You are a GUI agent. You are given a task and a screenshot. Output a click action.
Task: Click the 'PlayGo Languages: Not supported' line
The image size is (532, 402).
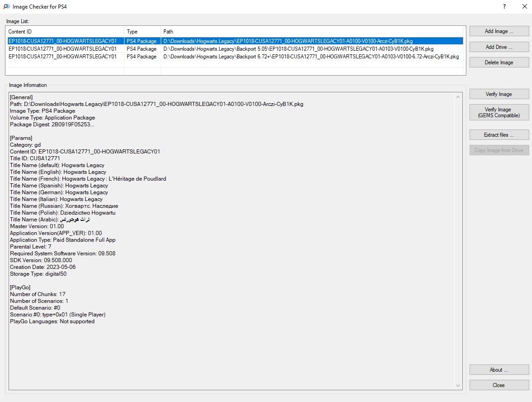point(52,321)
